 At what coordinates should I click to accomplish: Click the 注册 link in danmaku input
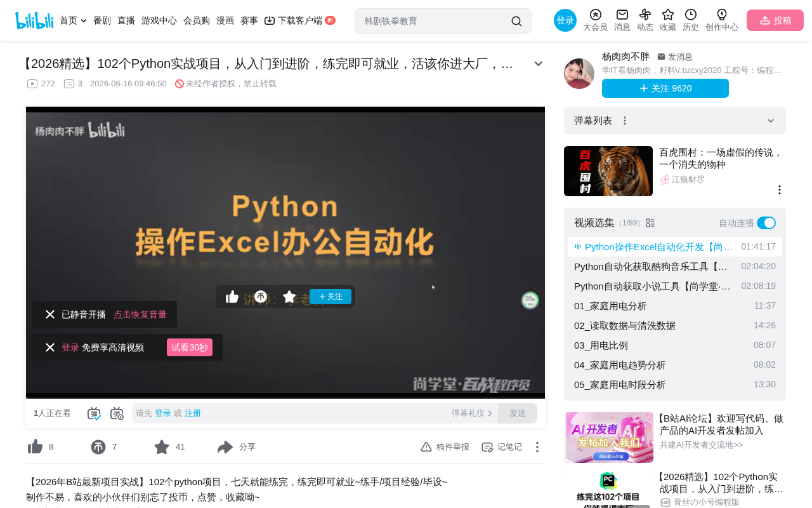coord(193,413)
